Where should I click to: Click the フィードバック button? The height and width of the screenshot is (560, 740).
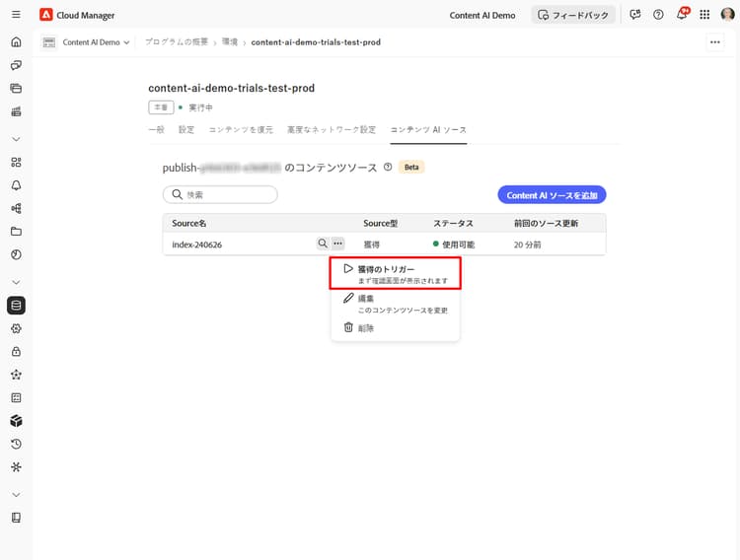point(573,15)
